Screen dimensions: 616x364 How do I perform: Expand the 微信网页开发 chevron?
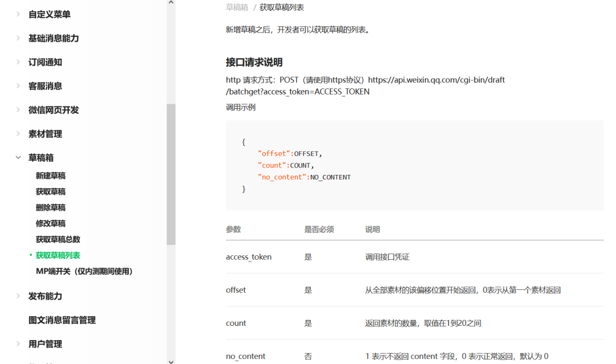pos(18,110)
